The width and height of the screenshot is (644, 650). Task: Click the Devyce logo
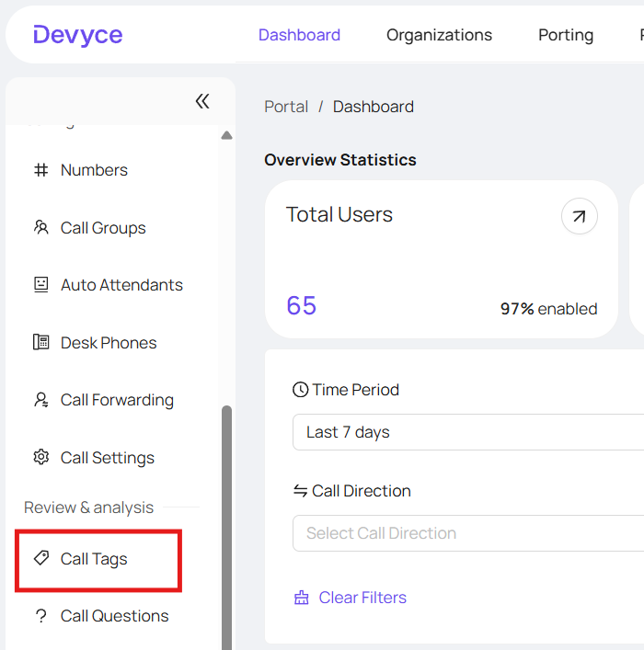pos(78,35)
